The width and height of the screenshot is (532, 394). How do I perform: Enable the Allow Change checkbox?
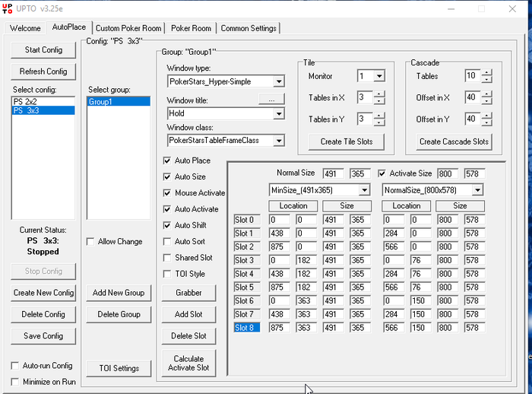[91, 242]
